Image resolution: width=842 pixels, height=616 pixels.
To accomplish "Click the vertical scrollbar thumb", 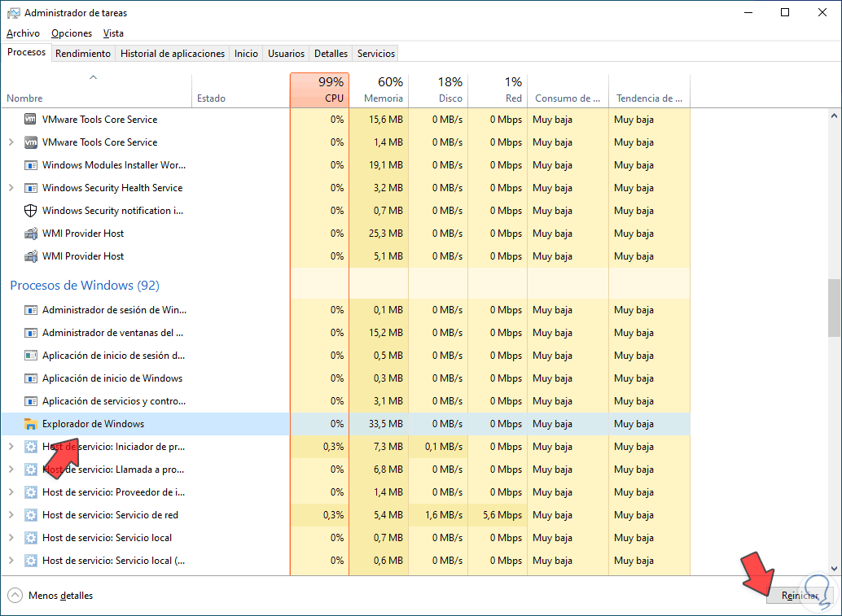I will point(834,308).
